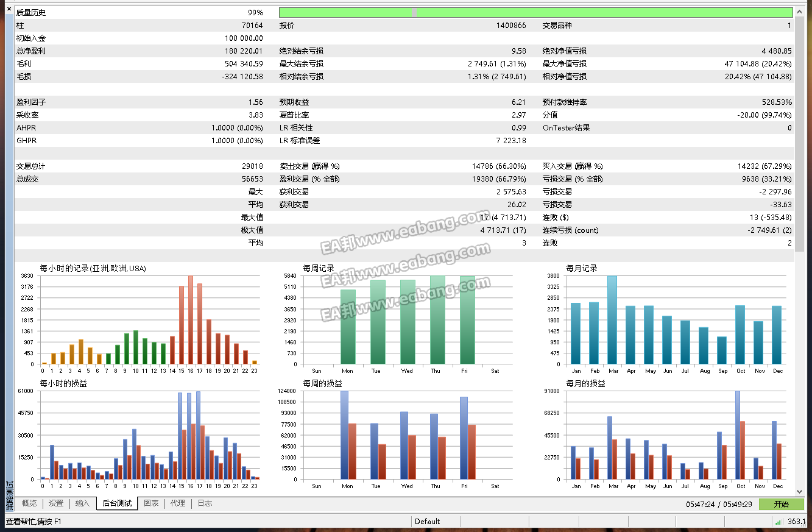Go to the 代理 tab

pyautogui.click(x=178, y=503)
